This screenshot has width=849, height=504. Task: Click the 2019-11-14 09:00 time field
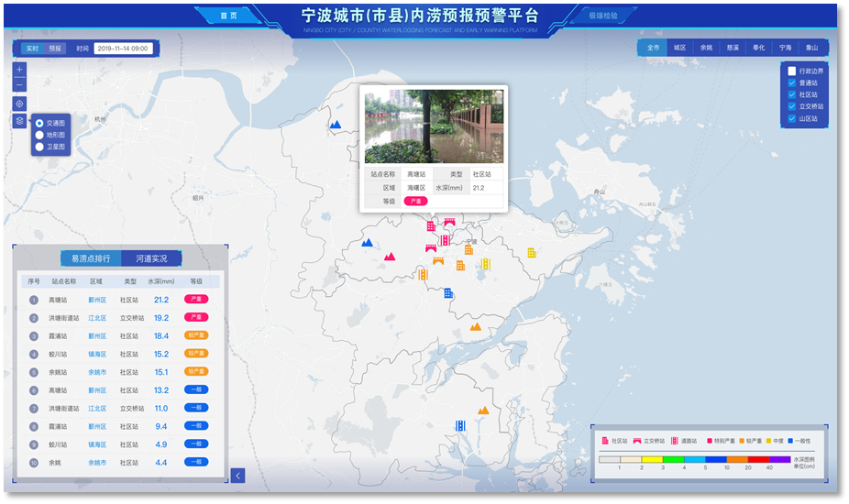tap(123, 48)
